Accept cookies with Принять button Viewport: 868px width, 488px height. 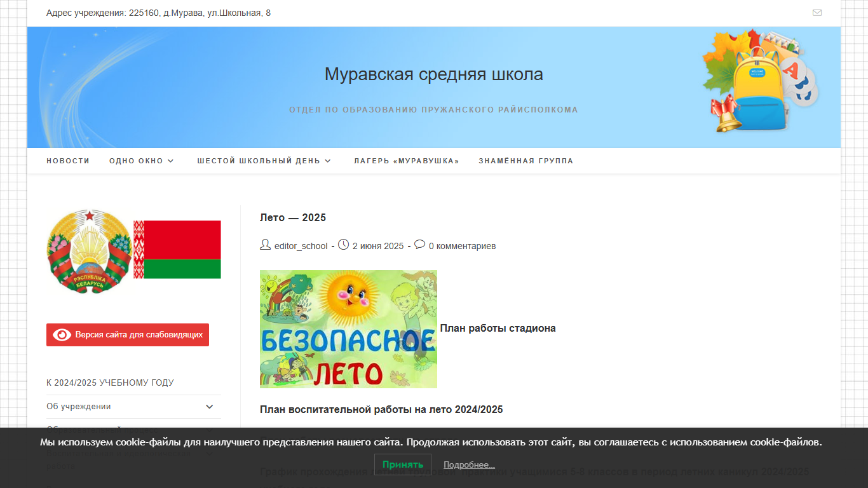coord(403,464)
